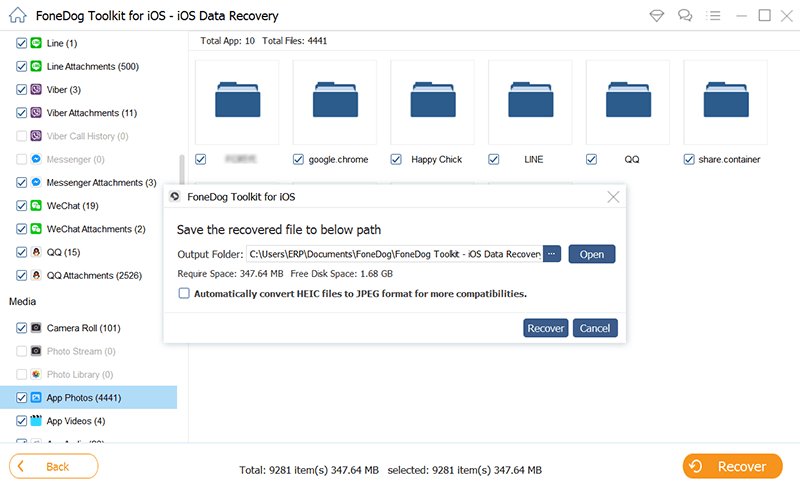Uncheck the QQ folder checkbox

tap(591, 159)
